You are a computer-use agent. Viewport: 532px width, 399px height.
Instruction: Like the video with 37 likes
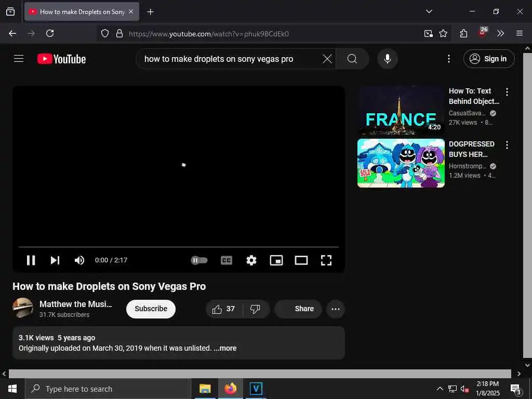[224, 309]
